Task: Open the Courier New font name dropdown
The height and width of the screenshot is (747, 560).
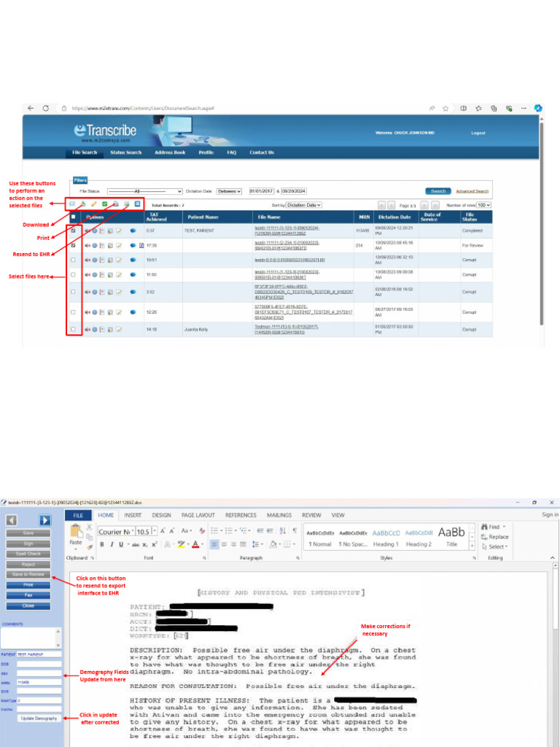Action: click(x=133, y=532)
